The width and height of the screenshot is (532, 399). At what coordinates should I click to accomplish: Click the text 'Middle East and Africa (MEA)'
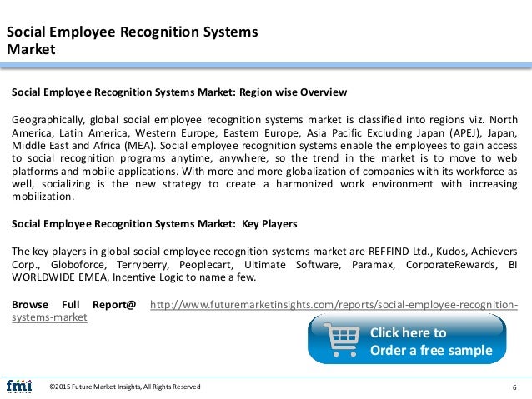pyautogui.click(x=83, y=146)
